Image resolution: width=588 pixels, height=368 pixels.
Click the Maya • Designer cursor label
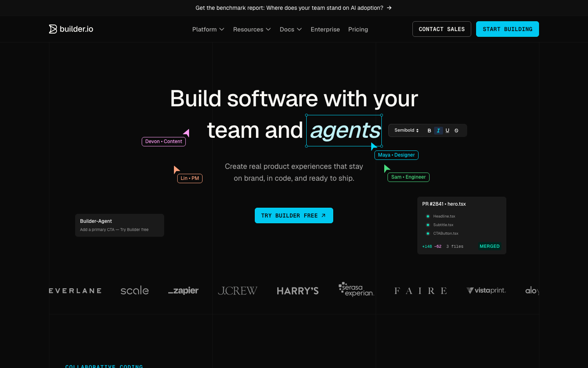click(396, 155)
